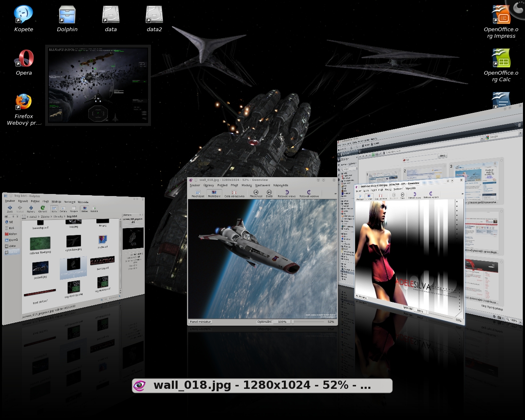Open the Dolphin desktop icon
The image size is (525, 420).
(67, 18)
